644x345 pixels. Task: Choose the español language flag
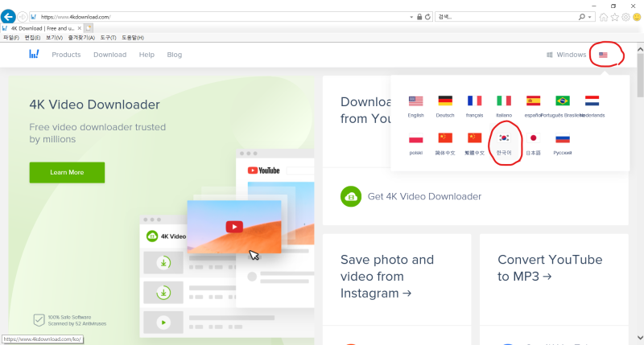(533, 101)
